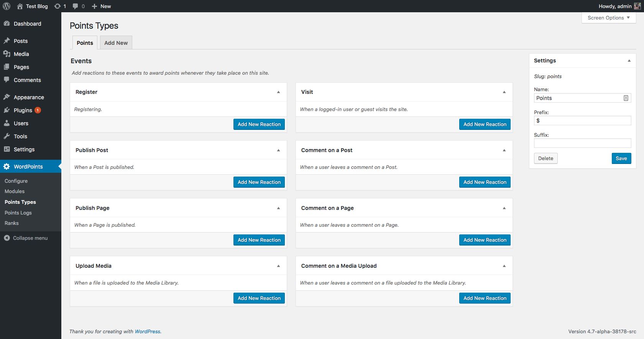Collapse the Publish Post event box

[279, 150]
